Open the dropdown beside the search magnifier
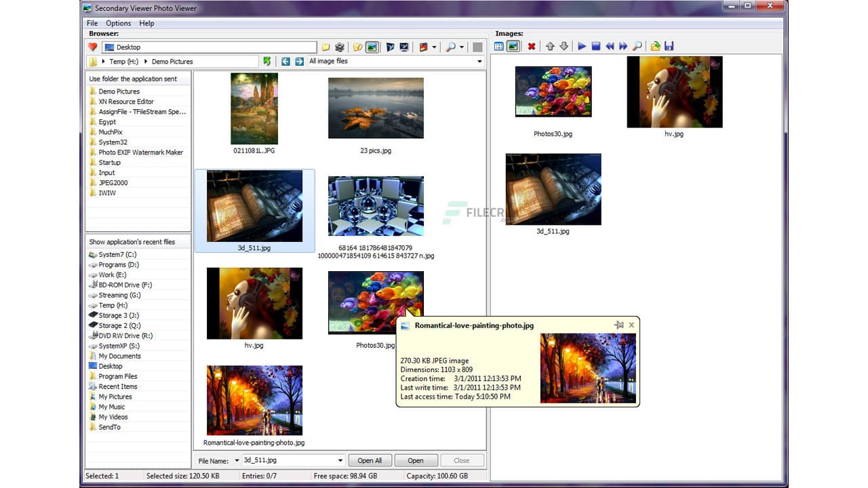 pyautogui.click(x=461, y=47)
